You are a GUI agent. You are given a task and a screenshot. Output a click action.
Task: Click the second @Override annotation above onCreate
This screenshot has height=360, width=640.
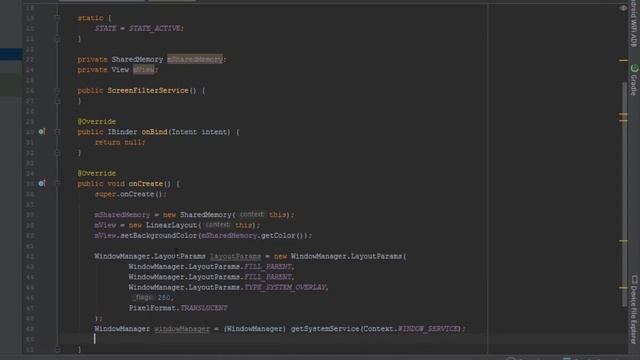point(97,173)
